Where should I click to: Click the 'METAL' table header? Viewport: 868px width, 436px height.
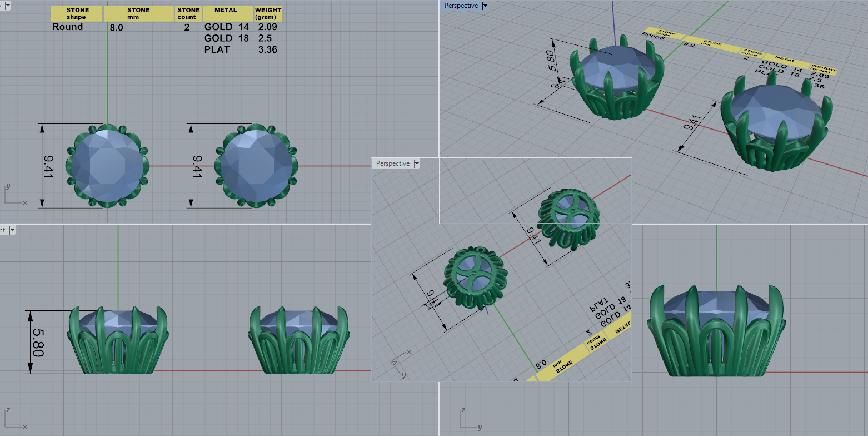pos(227,14)
